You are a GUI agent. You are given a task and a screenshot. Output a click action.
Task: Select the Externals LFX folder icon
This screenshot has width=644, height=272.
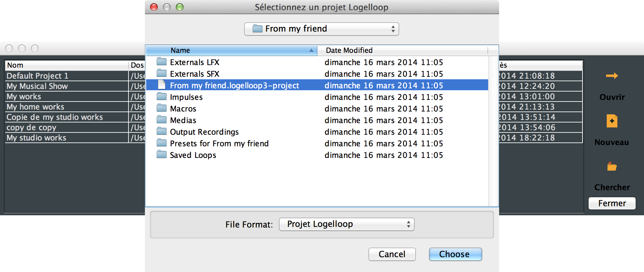point(162,62)
